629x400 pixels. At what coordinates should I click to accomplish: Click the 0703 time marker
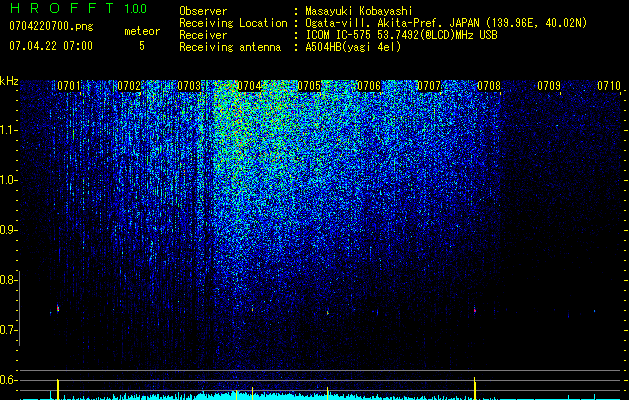[x=189, y=86]
